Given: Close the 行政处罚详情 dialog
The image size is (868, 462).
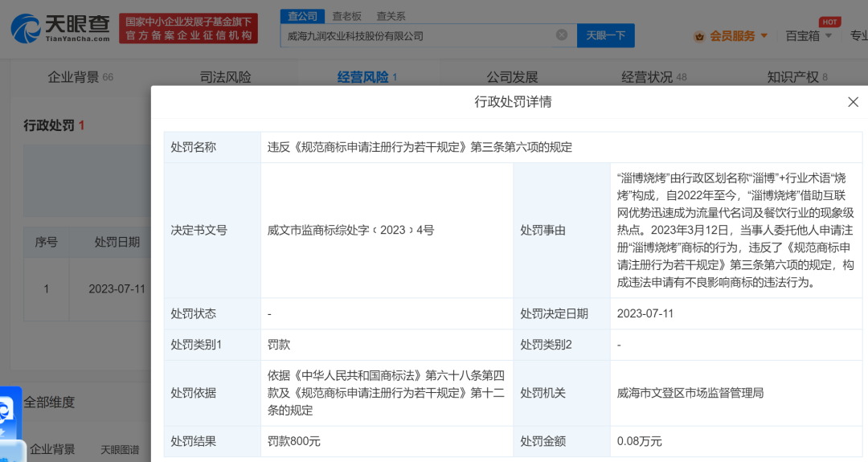Looking at the screenshot, I should [853, 102].
